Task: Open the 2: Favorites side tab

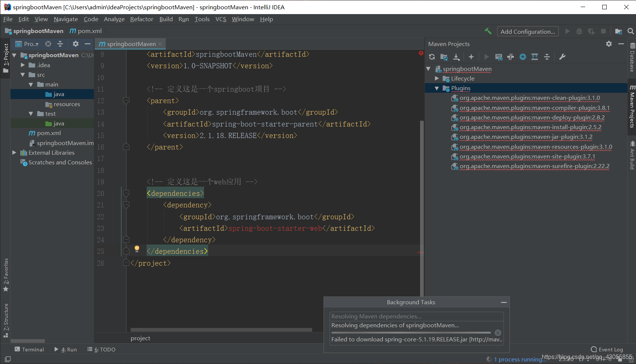Action: click(x=6, y=275)
